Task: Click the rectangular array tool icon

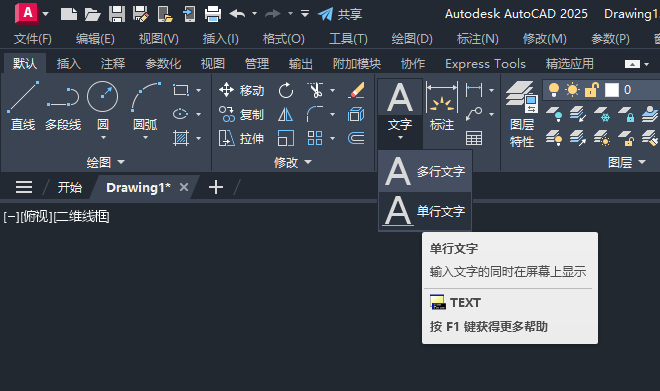Action: [315, 138]
